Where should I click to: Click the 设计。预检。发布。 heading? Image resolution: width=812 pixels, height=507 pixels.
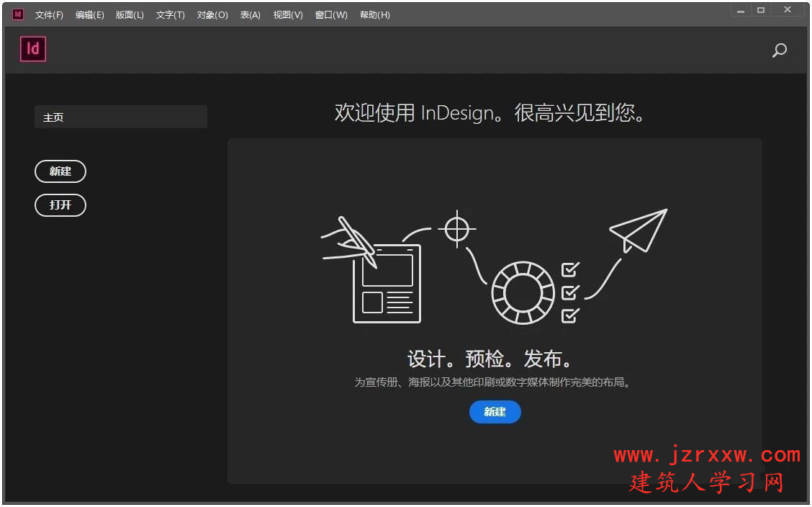[490, 359]
